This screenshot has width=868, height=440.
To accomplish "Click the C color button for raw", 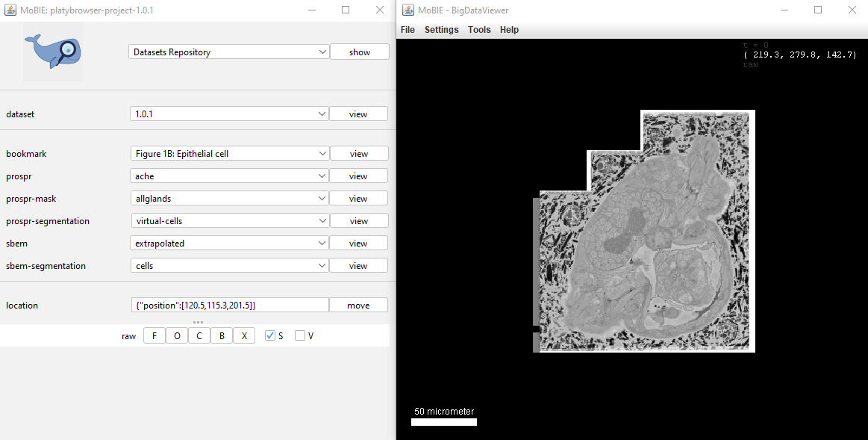I will 199,336.
